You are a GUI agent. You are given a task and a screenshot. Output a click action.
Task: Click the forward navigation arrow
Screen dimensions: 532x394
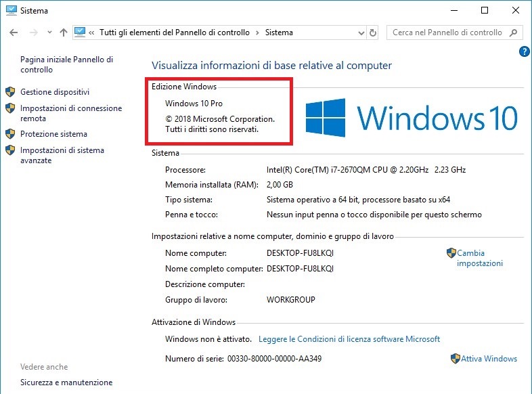pyautogui.click(x=34, y=32)
